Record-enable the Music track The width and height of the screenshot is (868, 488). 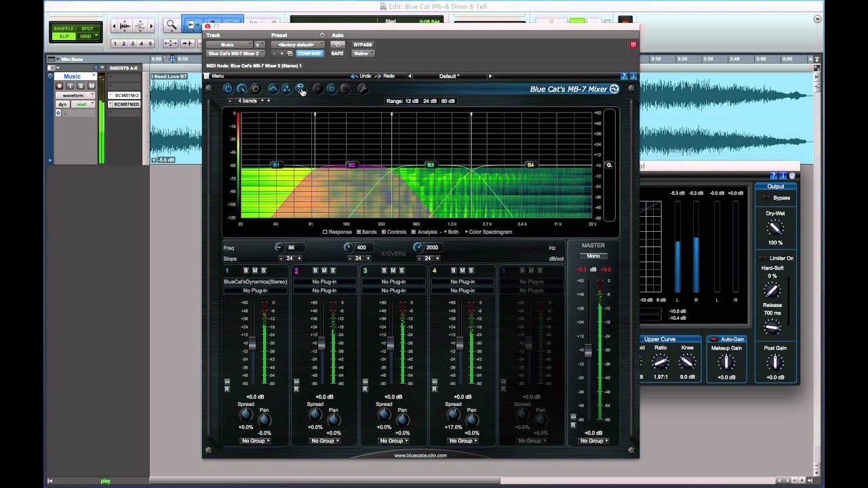pos(60,85)
